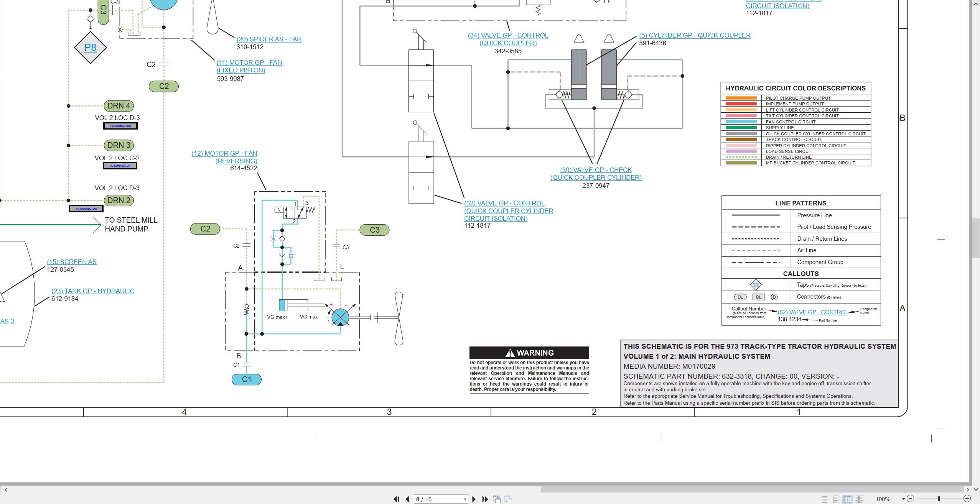The width and height of the screenshot is (980, 504).
Task: Click the green C3 connector near the reversing motor
Action: [375, 230]
